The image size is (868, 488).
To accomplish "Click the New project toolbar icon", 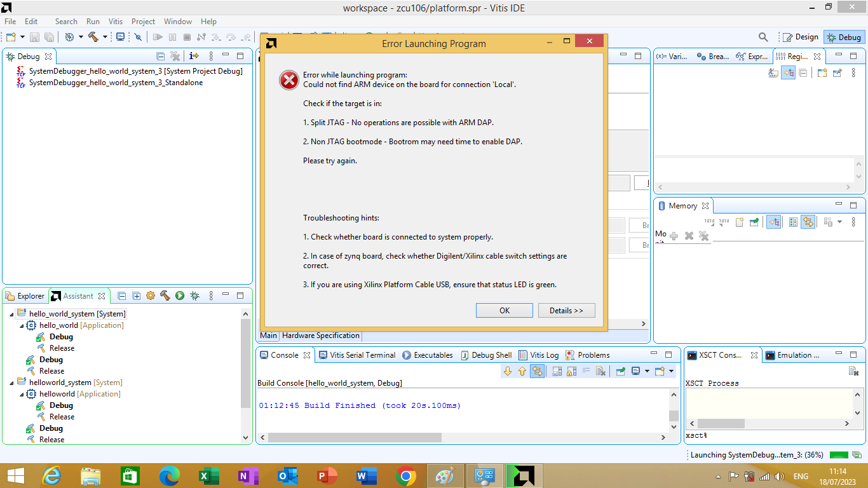I will (11, 37).
